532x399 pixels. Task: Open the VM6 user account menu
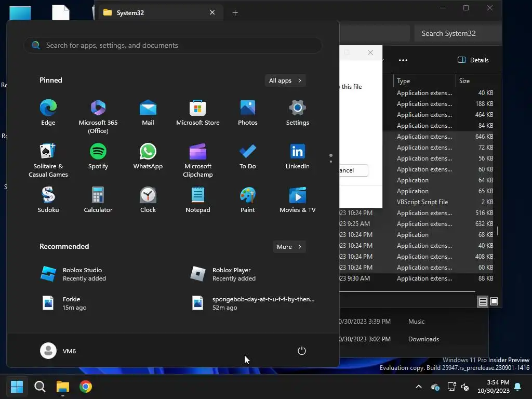coord(58,351)
